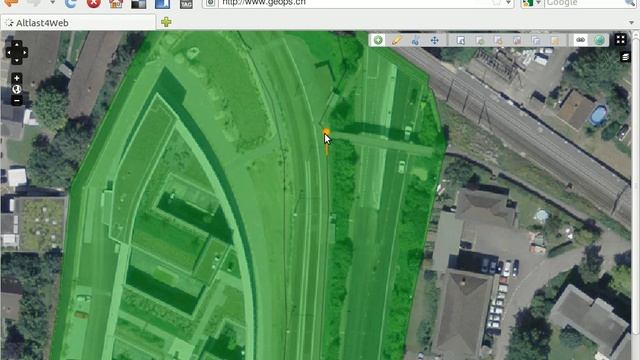The image size is (640, 360).
Task: Open the tab list arrow at the tab bar's right end
Action: (x=631, y=22)
